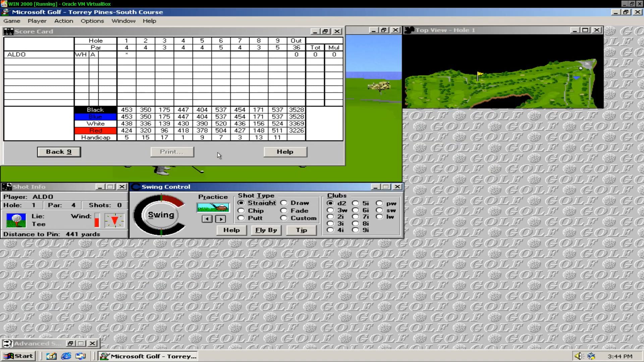
Task: Click the Back 9 button on Score Card
Action: pyautogui.click(x=59, y=152)
